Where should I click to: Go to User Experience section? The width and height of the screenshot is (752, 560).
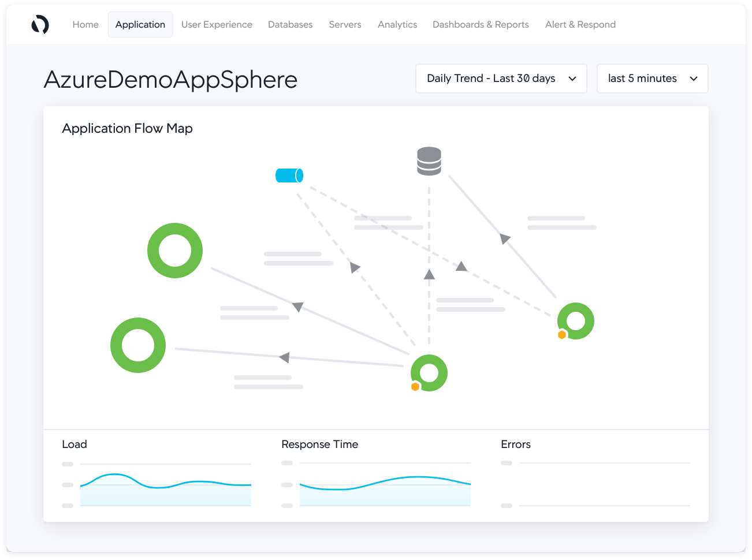(x=217, y=25)
